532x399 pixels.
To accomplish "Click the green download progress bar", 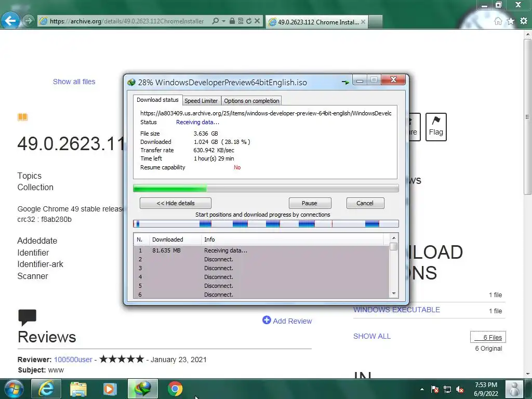I will click(265, 188).
